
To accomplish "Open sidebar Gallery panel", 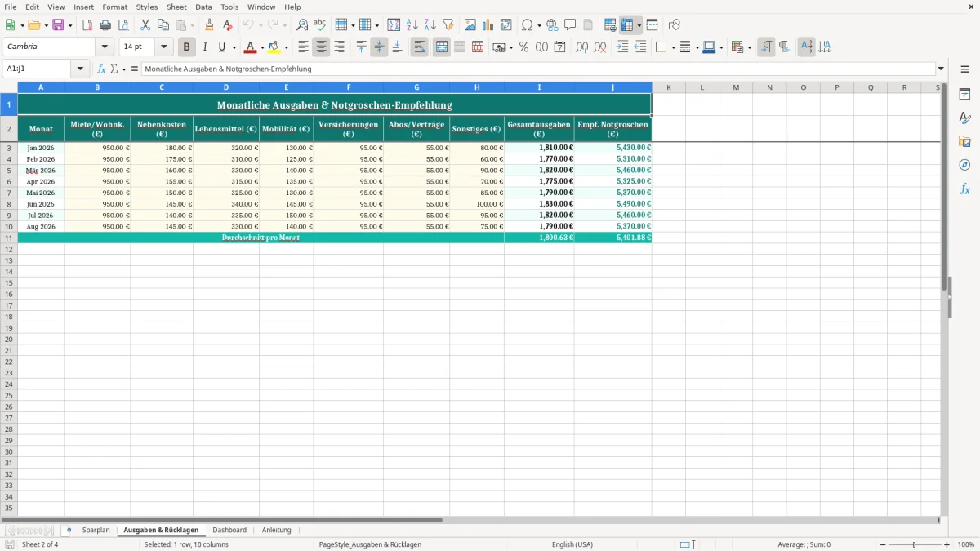I will (x=964, y=141).
